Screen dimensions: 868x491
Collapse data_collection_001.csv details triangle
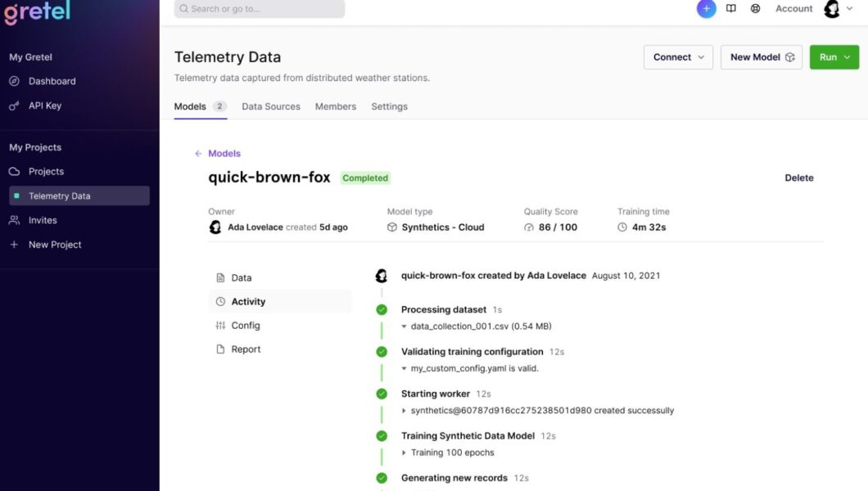coord(404,327)
